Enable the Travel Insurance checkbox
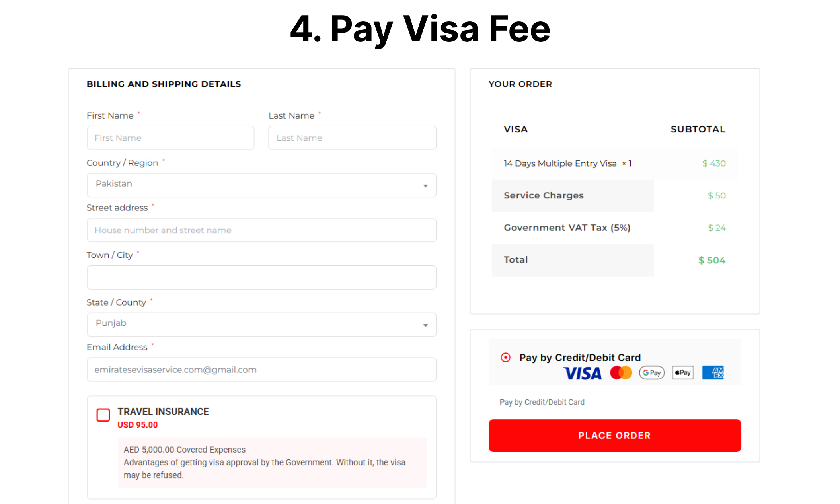Viewport: 840px width, 504px height. [x=103, y=415]
